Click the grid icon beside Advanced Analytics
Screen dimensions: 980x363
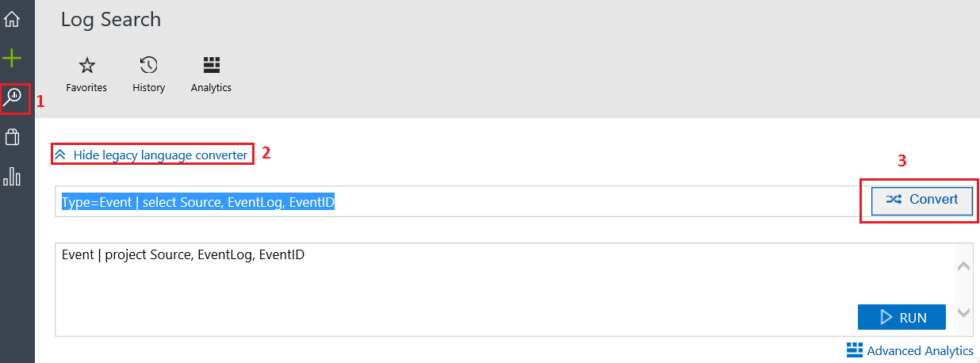[854, 350]
